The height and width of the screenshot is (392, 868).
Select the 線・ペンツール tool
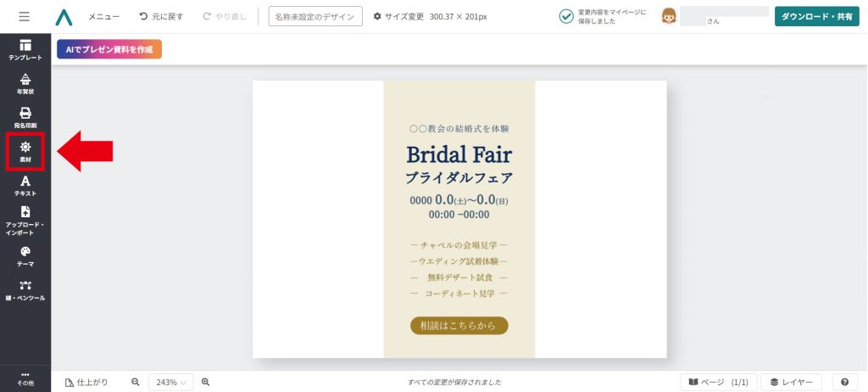(x=25, y=290)
